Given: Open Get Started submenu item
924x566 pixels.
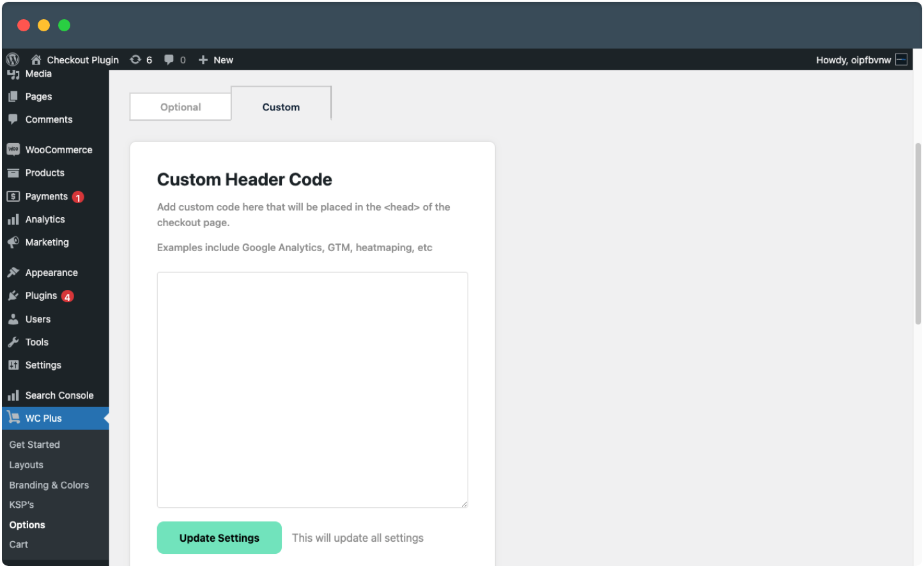Looking at the screenshot, I should 35,445.
